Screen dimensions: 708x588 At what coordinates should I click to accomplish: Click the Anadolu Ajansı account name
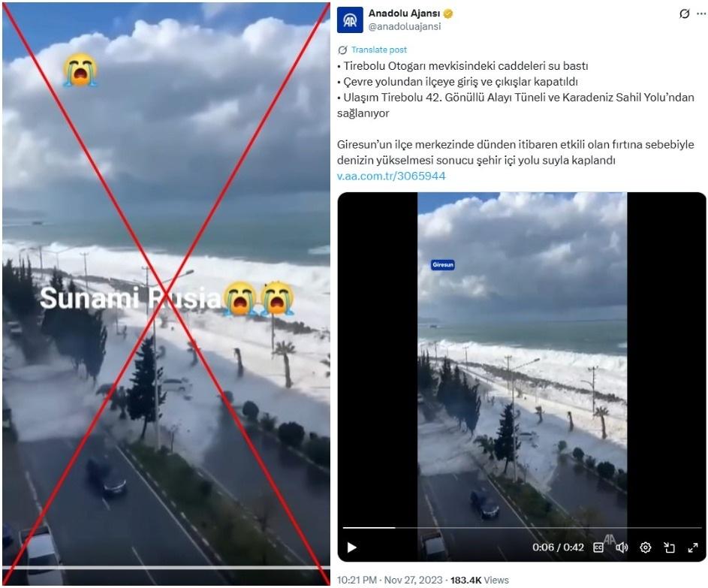click(404, 14)
